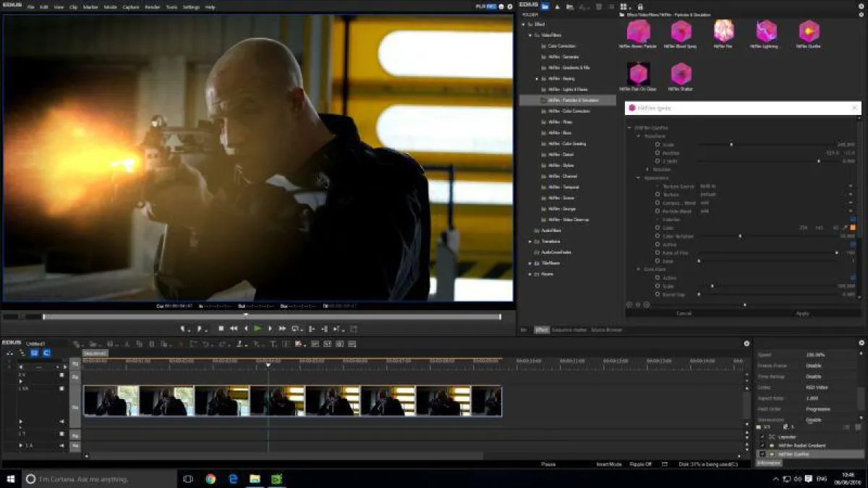Toggle the Gunfire Active checkbox under Appearance
The width and height of the screenshot is (868, 488).
click(x=853, y=244)
